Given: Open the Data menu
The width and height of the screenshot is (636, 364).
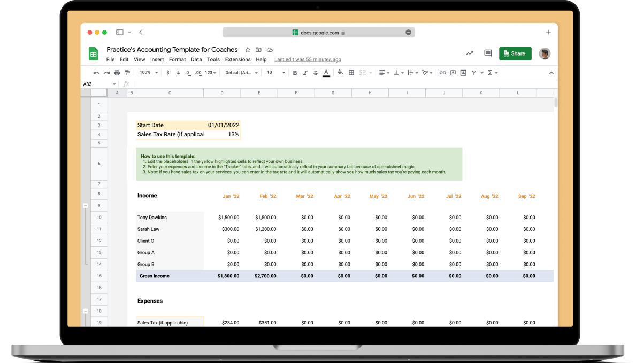Looking at the screenshot, I should pos(196,59).
